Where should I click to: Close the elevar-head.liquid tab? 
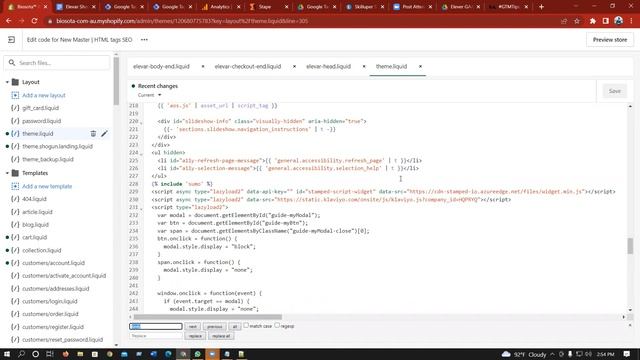tap(364, 66)
